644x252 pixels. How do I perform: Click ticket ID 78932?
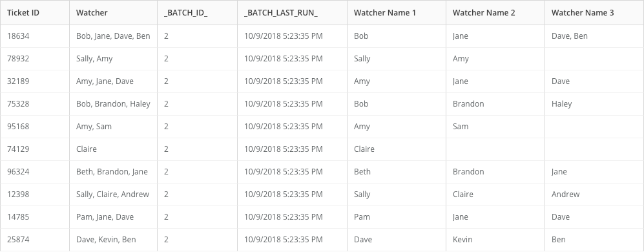35,59
